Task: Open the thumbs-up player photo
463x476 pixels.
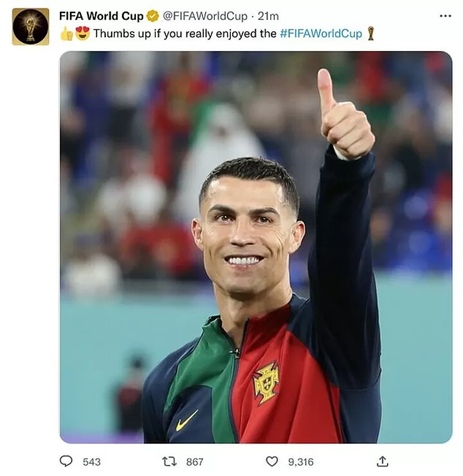Action: tap(256, 247)
